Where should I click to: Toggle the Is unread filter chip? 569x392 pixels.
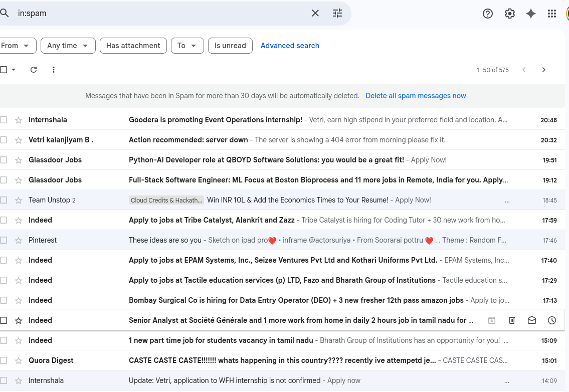230,46
